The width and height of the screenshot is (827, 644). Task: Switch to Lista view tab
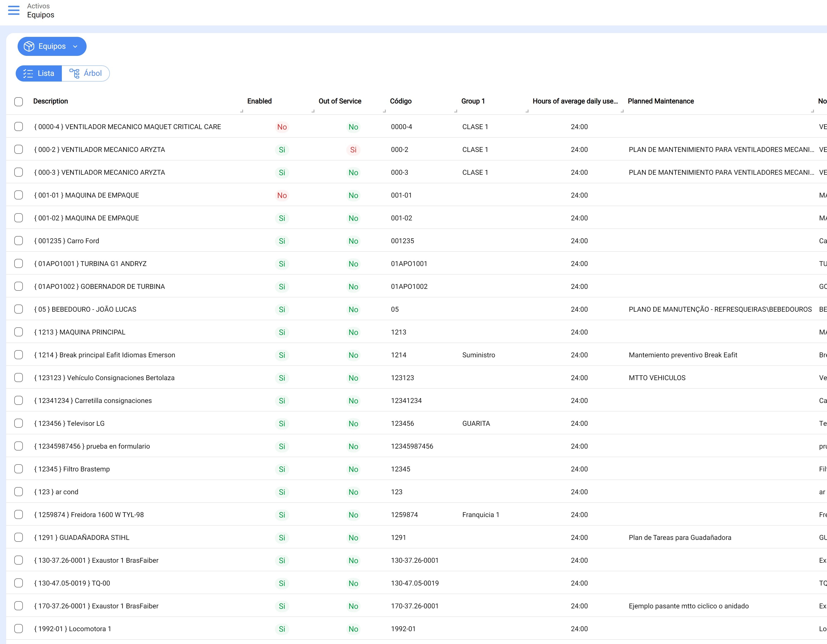point(39,73)
